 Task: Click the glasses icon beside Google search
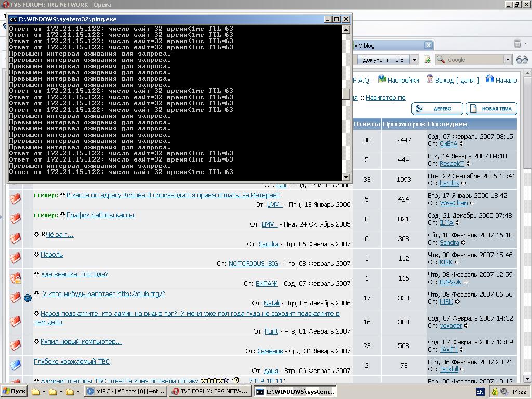click(x=522, y=60)
